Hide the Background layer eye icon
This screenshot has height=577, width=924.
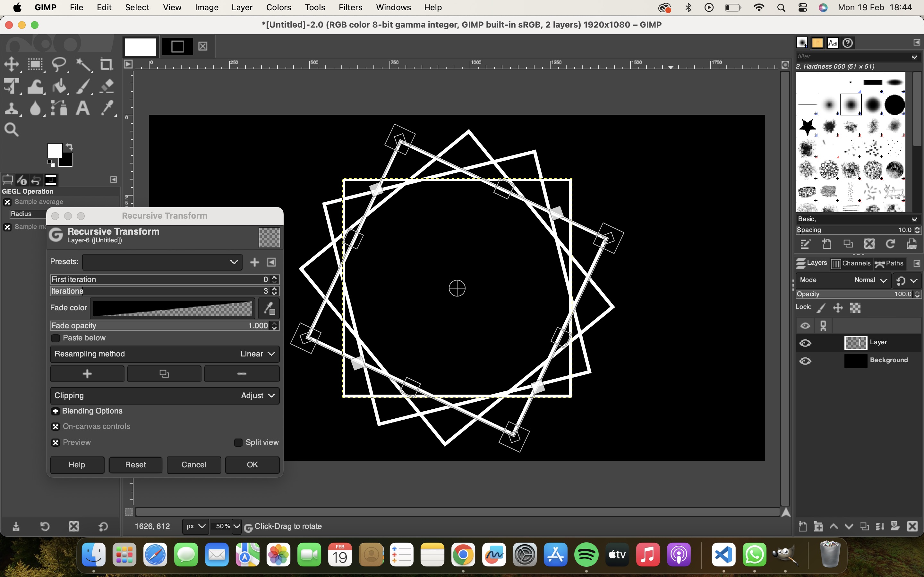[x=805, y=361]
